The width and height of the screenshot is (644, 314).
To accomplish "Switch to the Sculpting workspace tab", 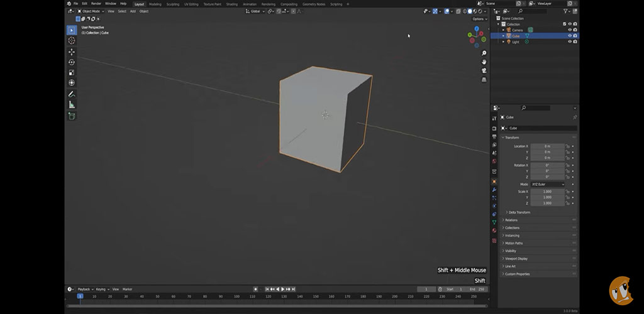I will click(x=172, y=4).
